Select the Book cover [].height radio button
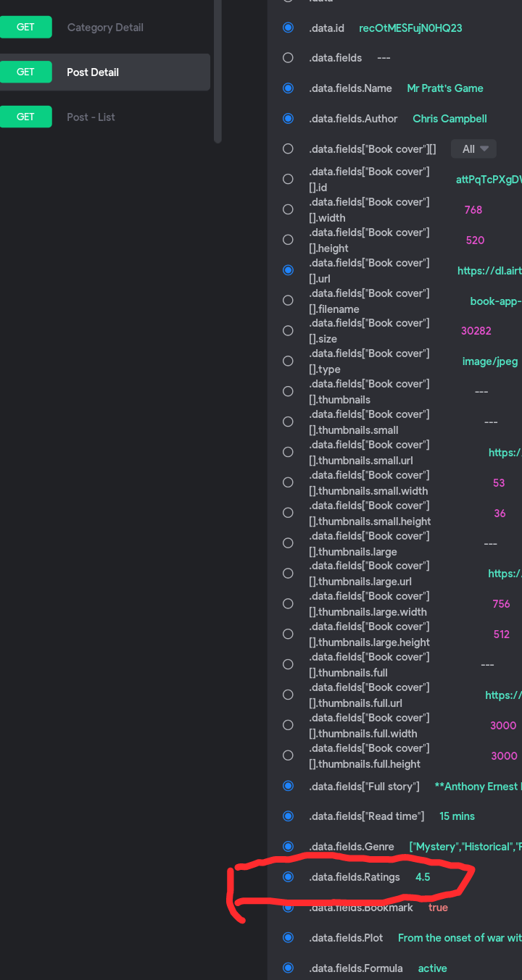The width and height of the screenshot is (522, 980). tap(288, 240)
